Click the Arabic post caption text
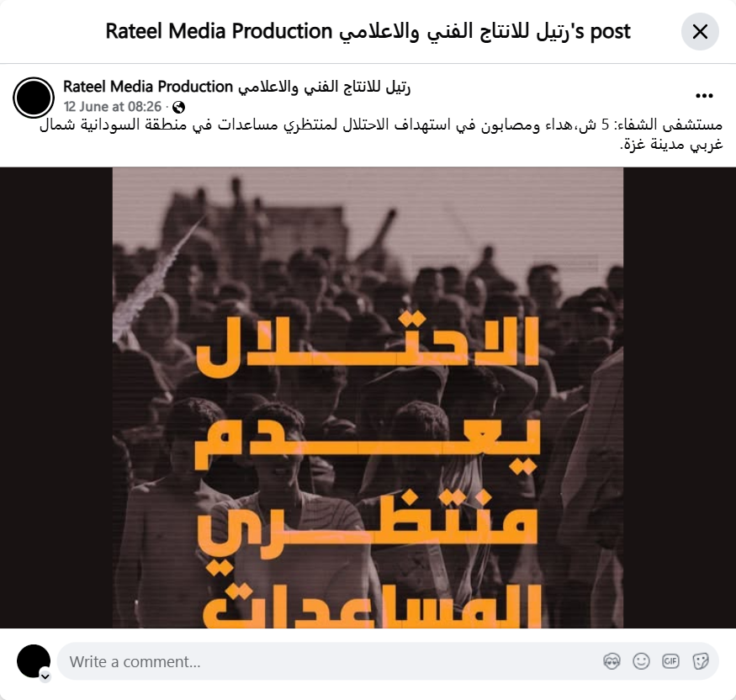Viewport: 736px width, 700px height. coord(381,135)
